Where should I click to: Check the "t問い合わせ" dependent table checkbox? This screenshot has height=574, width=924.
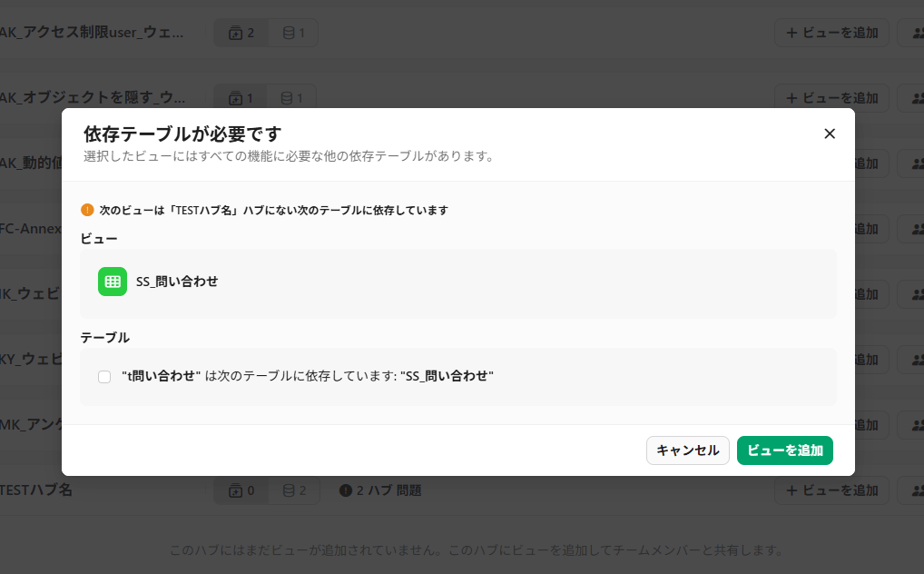104,376
